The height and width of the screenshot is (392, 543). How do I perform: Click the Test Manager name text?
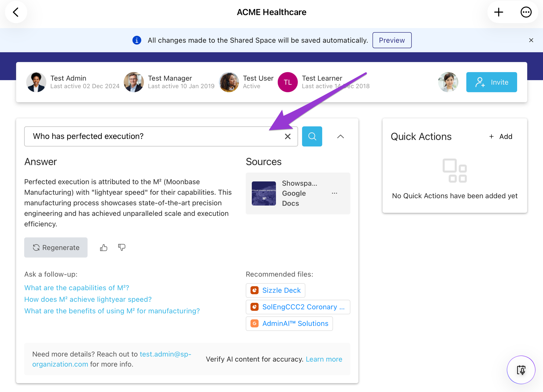tap(170, 78)
